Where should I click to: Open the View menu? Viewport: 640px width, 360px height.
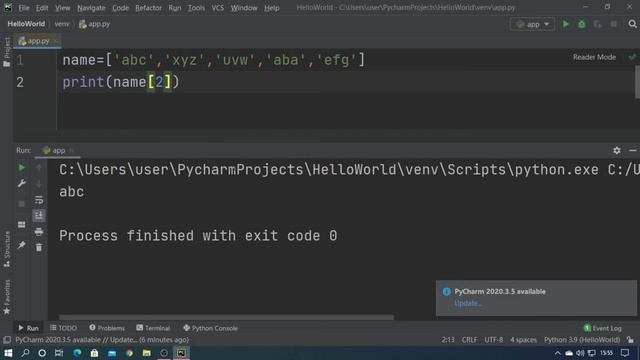point(62,8)
